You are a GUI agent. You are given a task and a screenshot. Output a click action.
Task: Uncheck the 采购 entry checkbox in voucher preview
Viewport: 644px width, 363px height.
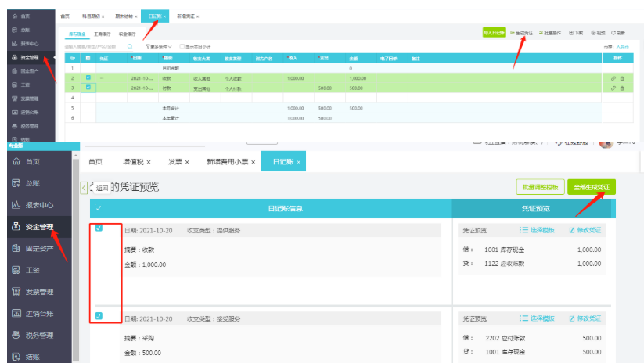click(x=99, y=316)
